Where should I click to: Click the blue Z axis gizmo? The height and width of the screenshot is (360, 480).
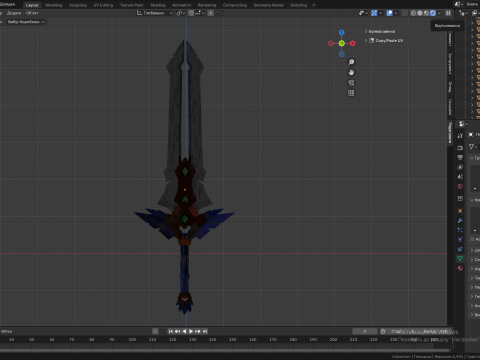point(341,32)
